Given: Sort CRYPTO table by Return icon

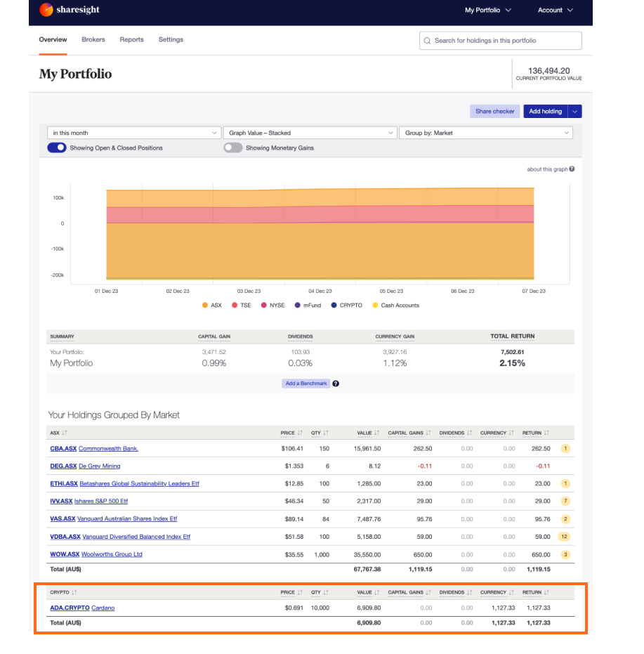Looking at the screenshot, I should coord(546,592).
